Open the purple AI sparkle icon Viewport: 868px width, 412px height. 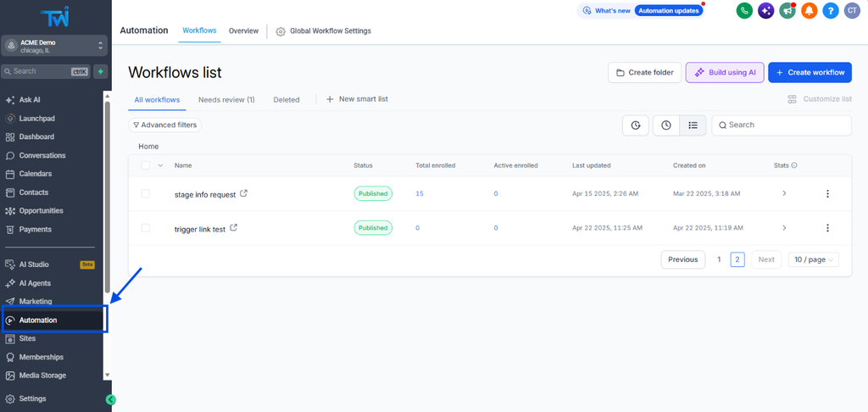point(766,10)
